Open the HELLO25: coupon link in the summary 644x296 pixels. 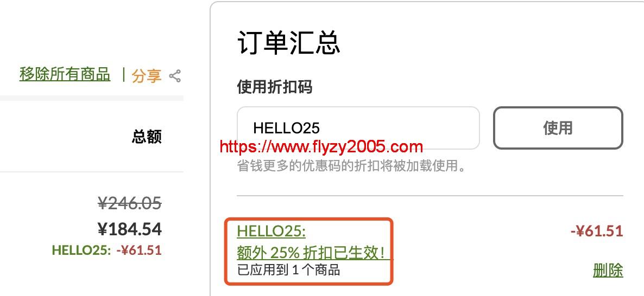[x=271, y=231]
